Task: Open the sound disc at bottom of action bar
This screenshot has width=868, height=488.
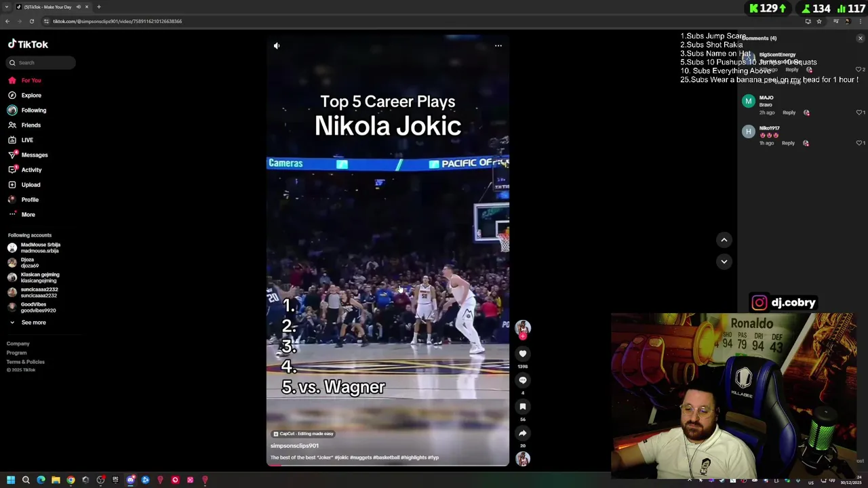Action: pyautogui.click(x=523, y=459)
